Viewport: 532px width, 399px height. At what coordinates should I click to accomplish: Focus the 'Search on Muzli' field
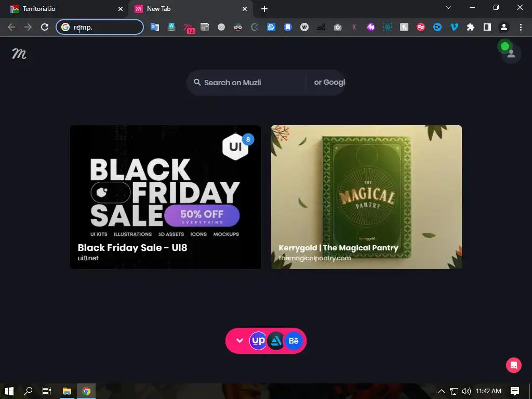[246, 83]
